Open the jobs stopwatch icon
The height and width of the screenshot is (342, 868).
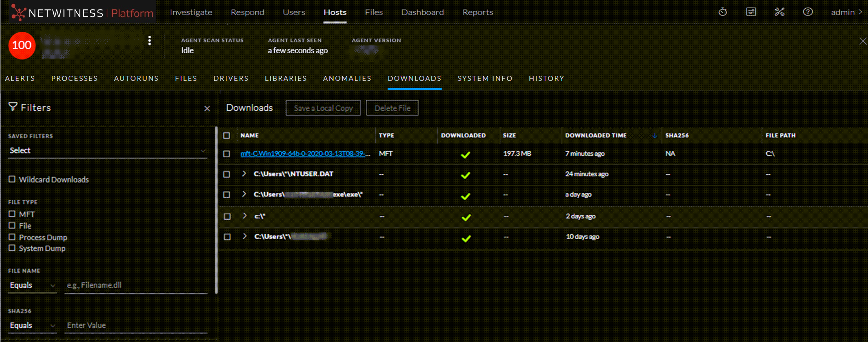(722, 12)
